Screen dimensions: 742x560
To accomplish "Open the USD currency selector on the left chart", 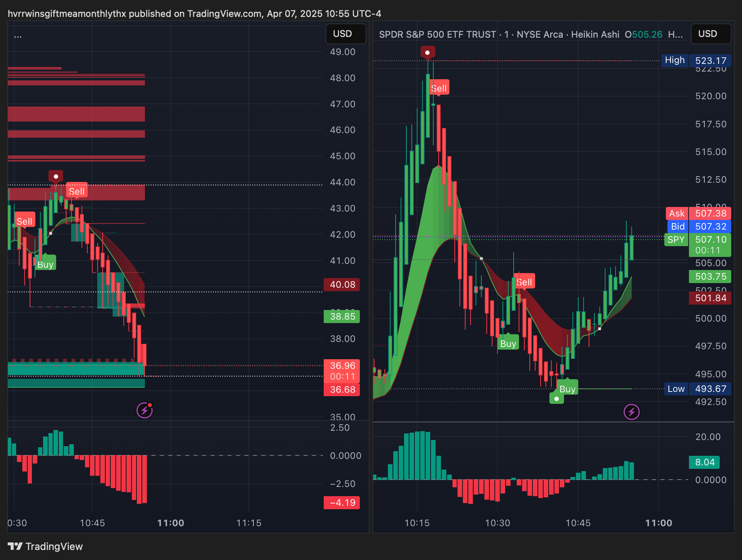I will tap(346, 34).
